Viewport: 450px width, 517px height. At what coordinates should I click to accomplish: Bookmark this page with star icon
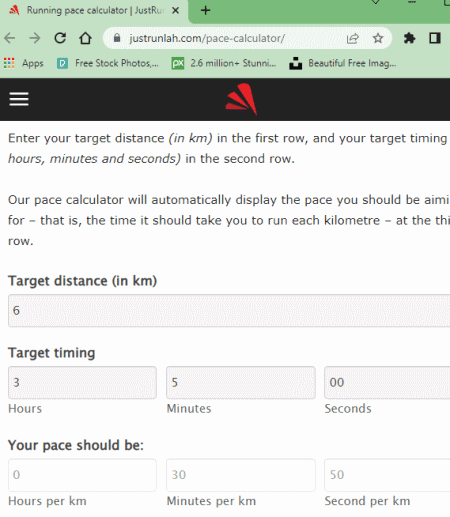[x=378, y=38]
